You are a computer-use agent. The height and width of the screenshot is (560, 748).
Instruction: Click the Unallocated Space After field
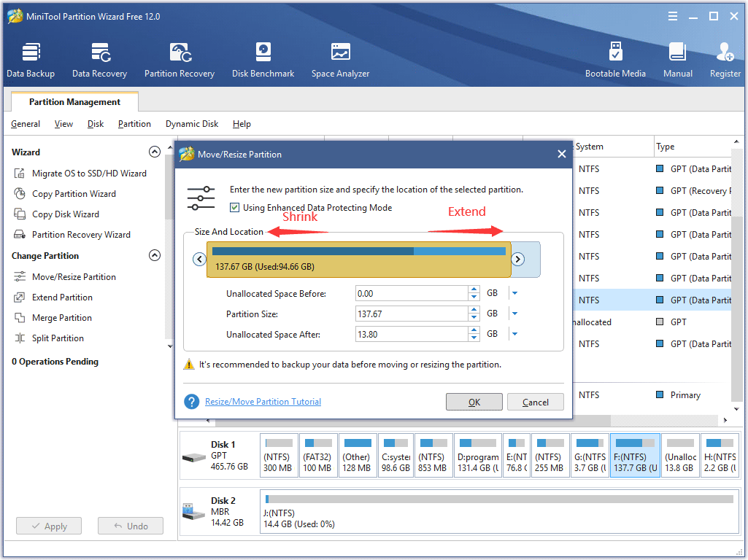click(412, 334)
